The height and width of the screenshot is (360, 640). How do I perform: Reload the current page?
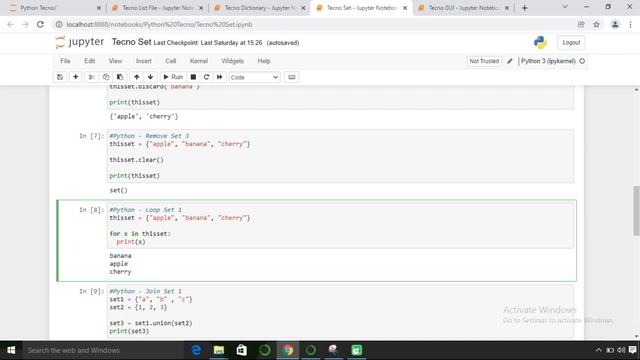click(x=40, y=24)
